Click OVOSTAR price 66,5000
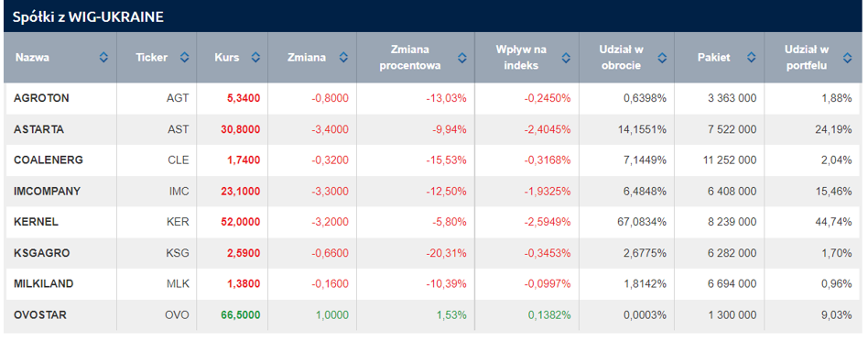This screenshot has width=868, height=342. 241,314
